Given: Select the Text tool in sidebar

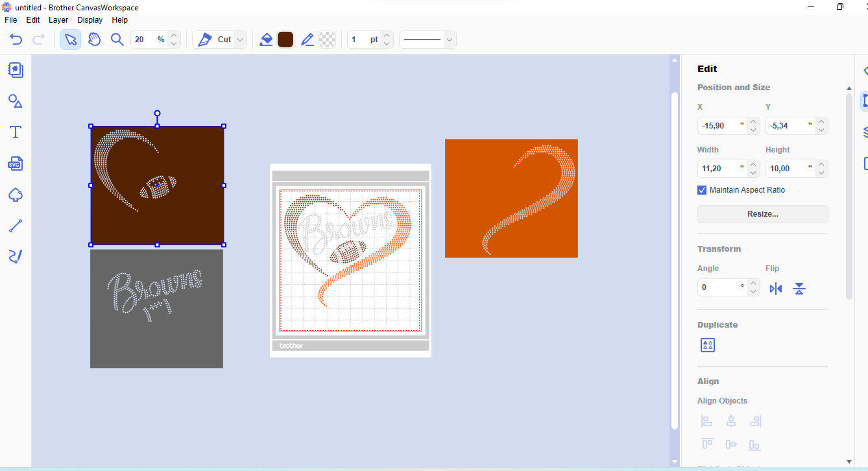Looking at the screenshot, I should pos(16,132).
